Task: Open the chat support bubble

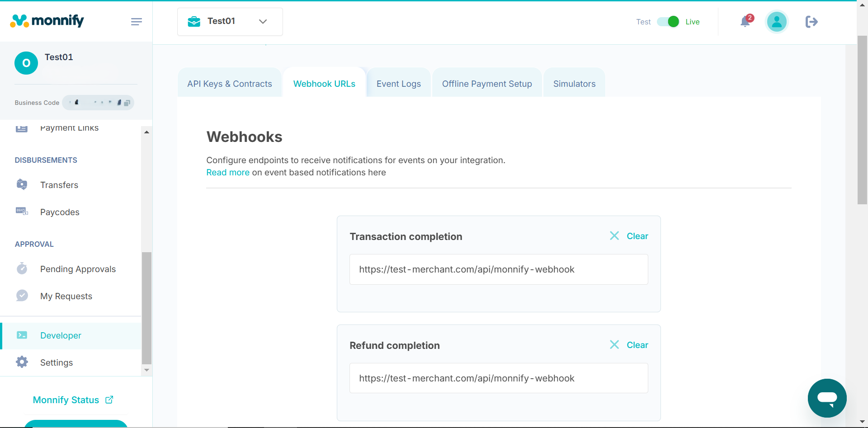Action: tap(827, 398)
